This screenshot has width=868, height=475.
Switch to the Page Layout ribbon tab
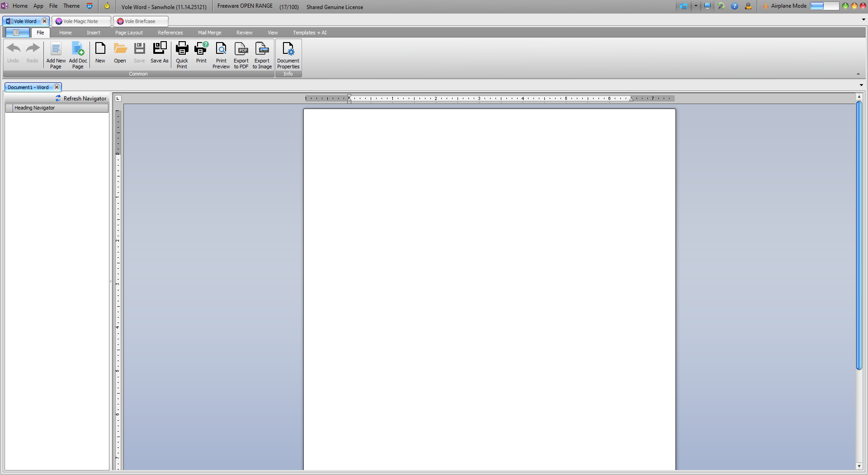tap(129, 33)
